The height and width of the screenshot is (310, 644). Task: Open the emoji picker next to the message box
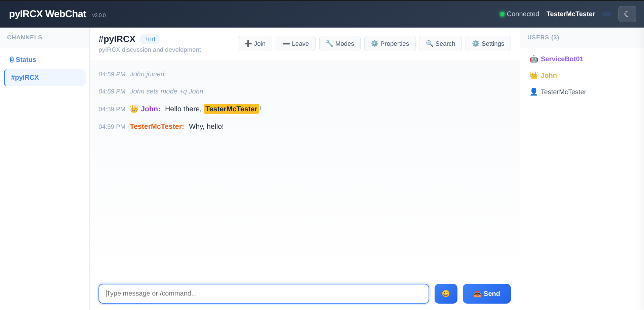point(446,294)
